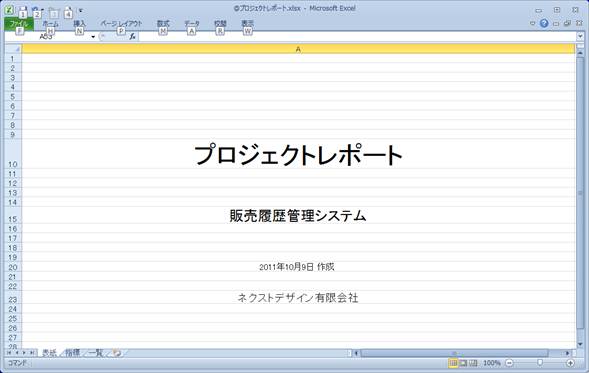Go to previous sheet with tab navigation arrow
The height and width of the screenshot is (373, 589).
point(17,353)
